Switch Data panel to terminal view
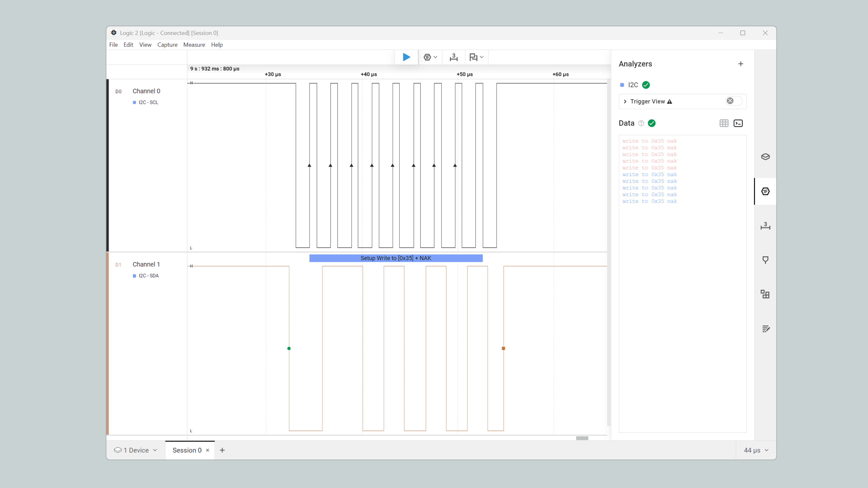Screen dimensions: 868x488 tap(738, 123)
